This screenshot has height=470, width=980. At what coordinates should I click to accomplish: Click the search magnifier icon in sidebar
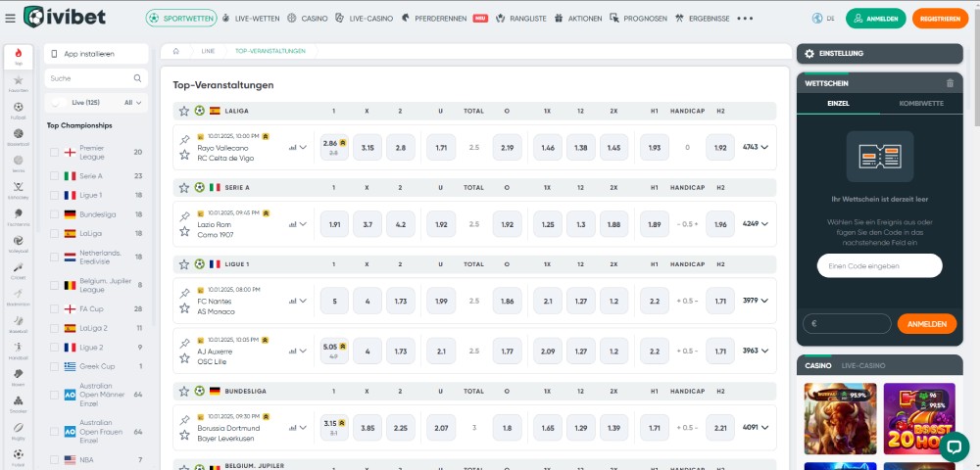138,77
